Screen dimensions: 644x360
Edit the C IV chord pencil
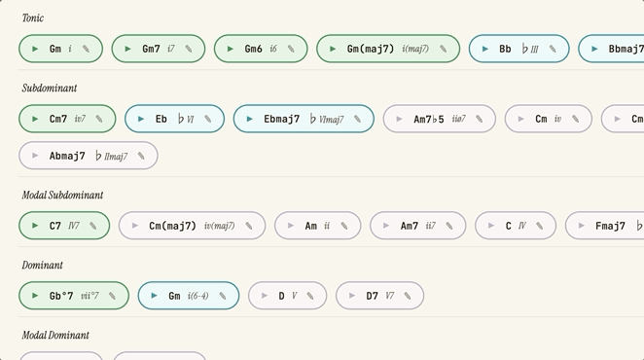[x=540, y=226]
